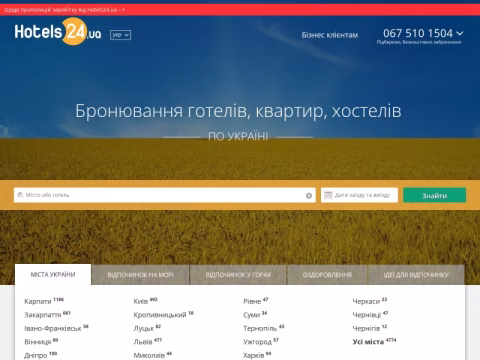480x360 pixels.
Task: Open the Бізнес клієнтам link
Action: (x=330, y=35)
